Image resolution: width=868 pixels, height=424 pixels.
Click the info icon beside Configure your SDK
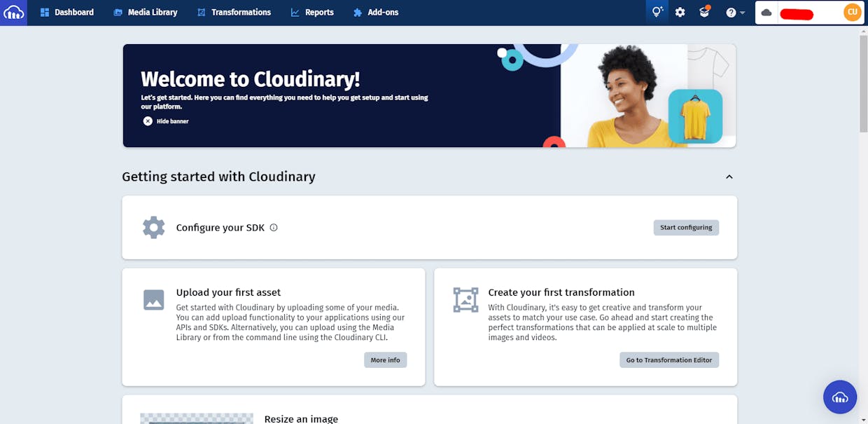[274, 228]
